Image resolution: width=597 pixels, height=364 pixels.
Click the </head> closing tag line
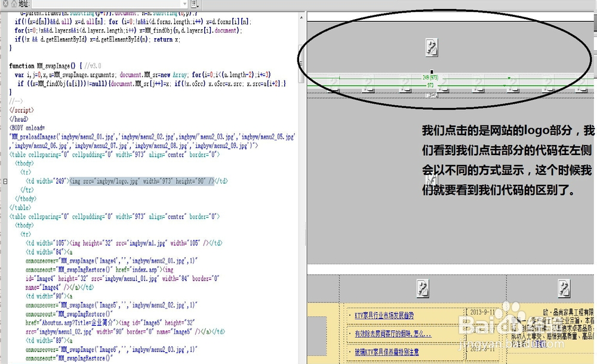click(x=19, y=119)
